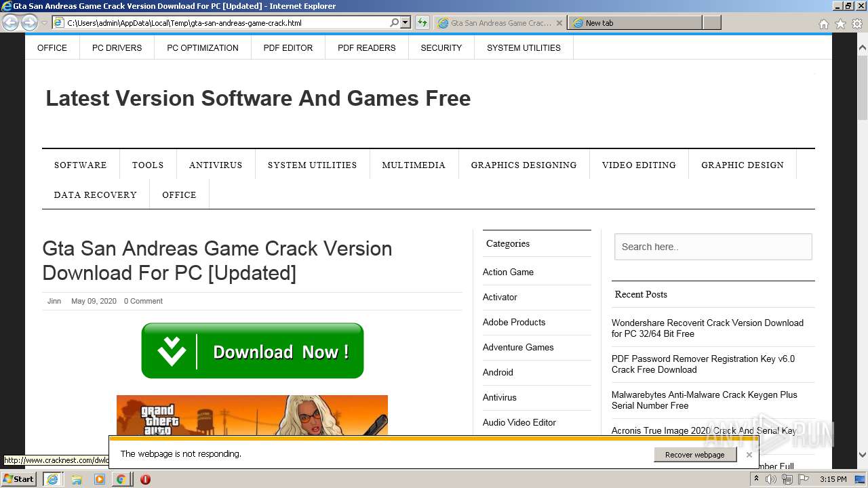Click the Gta San Andreas article heading
This screenshot has height=488, width=868.
point(217,260)
